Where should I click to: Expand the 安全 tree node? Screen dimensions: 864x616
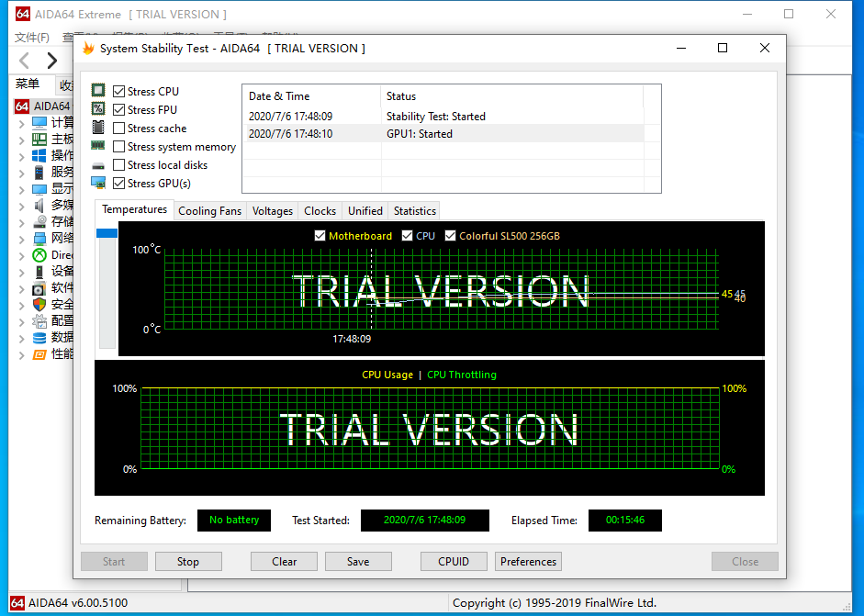point(21,305)
